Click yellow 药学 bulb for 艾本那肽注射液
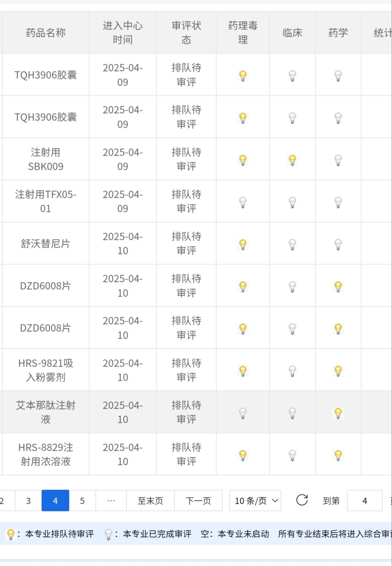This screenshot has width=392, height=566. [338, 413]
